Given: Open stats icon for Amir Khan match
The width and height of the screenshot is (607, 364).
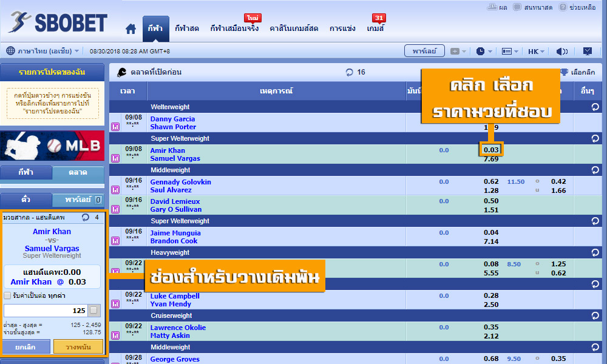Looking at the screenshot, I should click(115, 158).
